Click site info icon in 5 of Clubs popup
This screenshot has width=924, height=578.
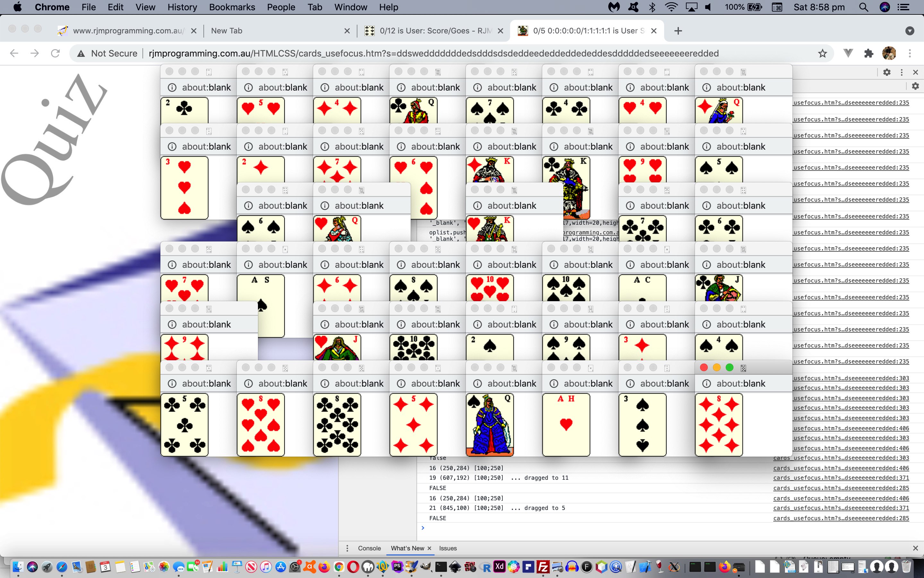point(172,383)
